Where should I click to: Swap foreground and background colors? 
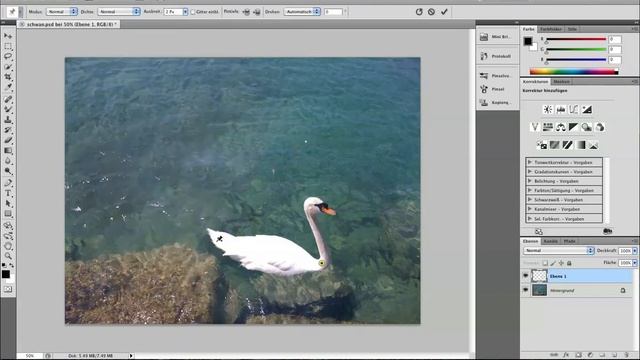(11, 265)
